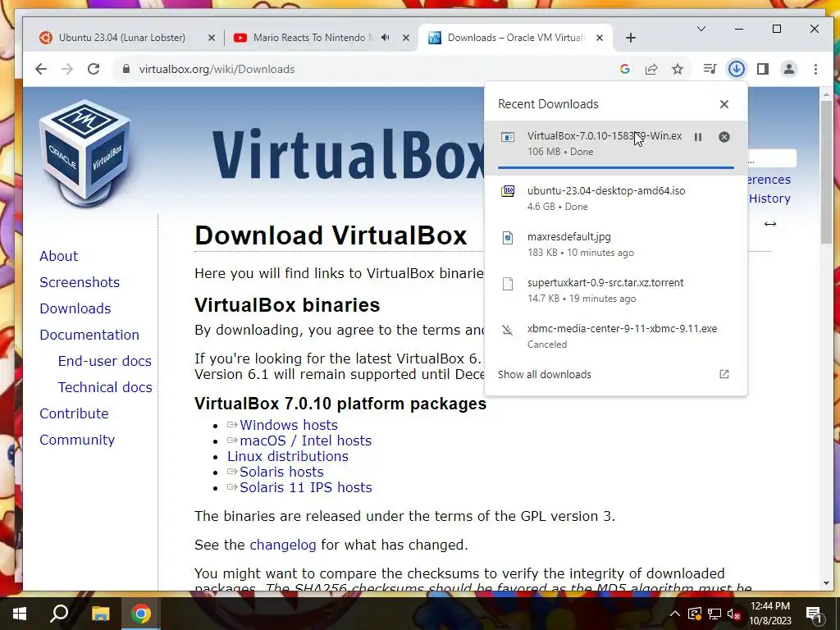The image size is (840, 630).
Task: Close the Ubuntu 23.04 tab
Action: click(x=211, y=38)
